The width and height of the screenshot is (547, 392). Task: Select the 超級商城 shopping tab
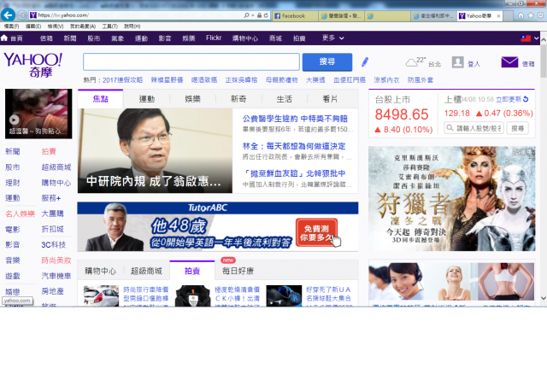146,271
